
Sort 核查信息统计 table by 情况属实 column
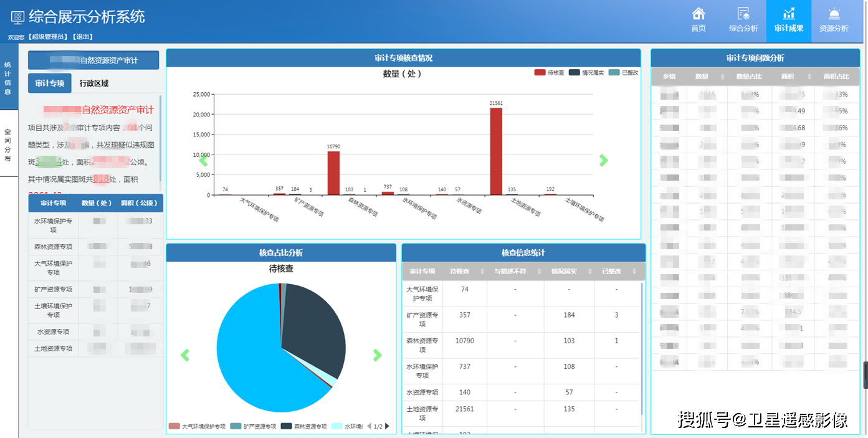(x=569, y=272)
